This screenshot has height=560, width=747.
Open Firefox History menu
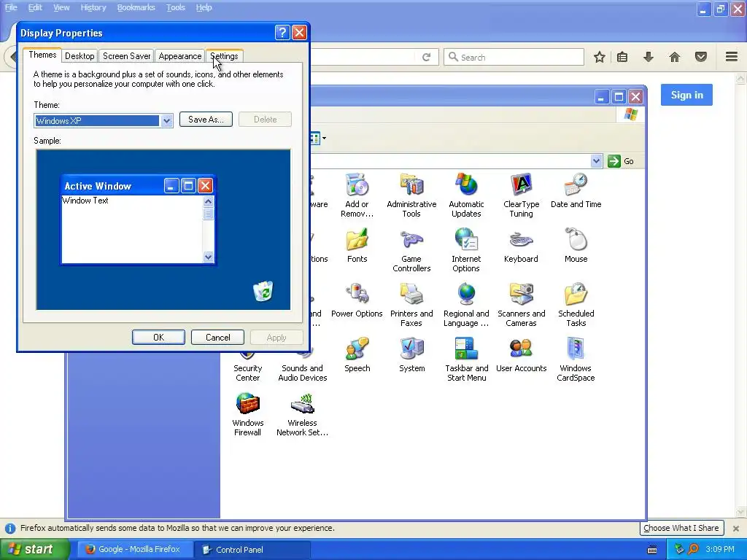[93, 7]
